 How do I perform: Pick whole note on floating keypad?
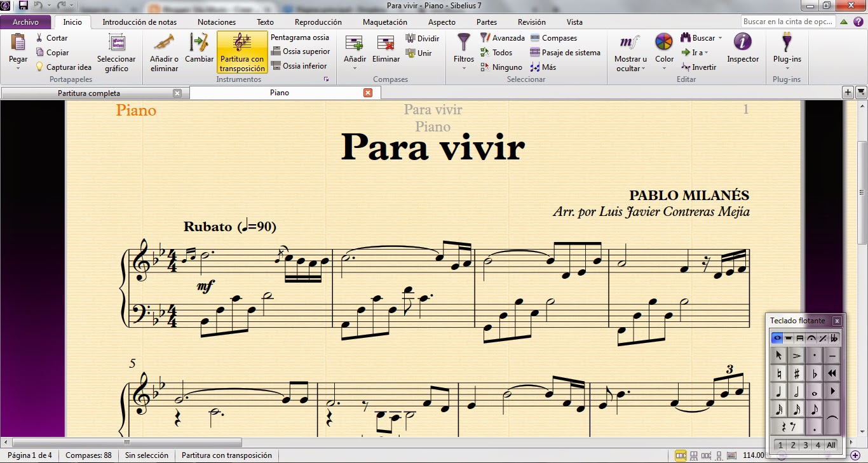coord(815,391)
